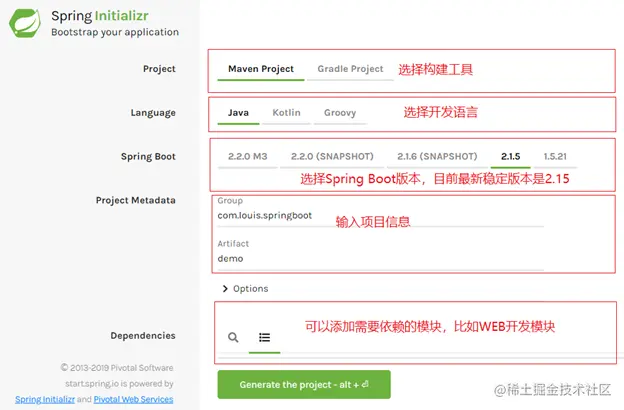This screenshot has height=410, width=624.
Task: Click the Dependencies label
Action: coord(143,336)
